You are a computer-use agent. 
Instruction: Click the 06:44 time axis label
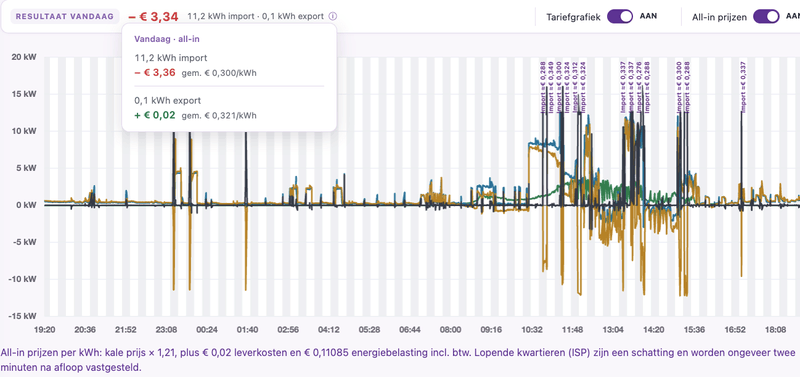point(410,330)
